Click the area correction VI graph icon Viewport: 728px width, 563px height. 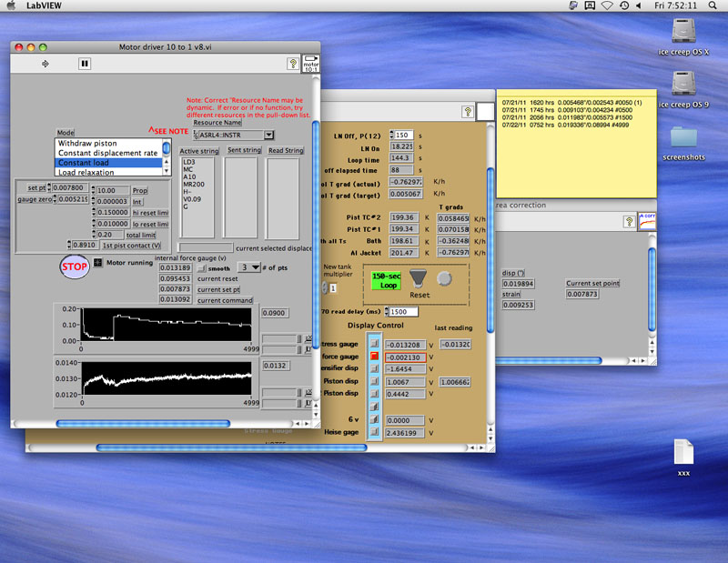(x=647, y=221)
